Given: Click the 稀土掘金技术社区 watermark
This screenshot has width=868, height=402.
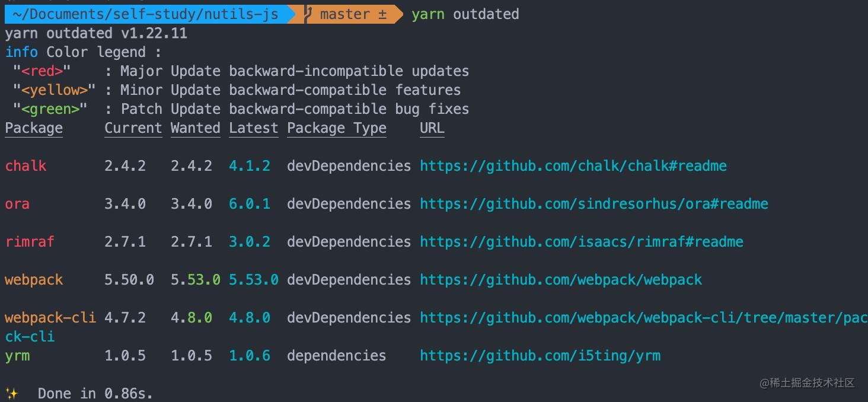Looking at the screenshot, I should pos(807,382).
